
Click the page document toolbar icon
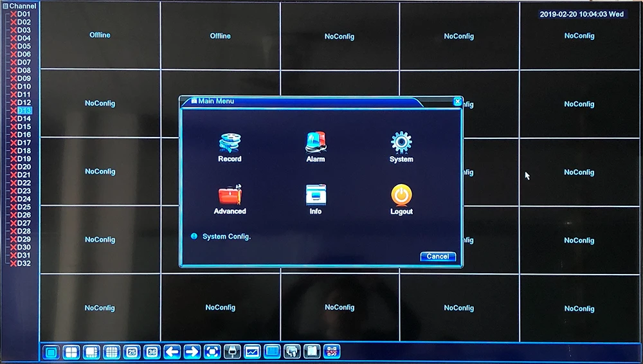(x=312, y=352)
